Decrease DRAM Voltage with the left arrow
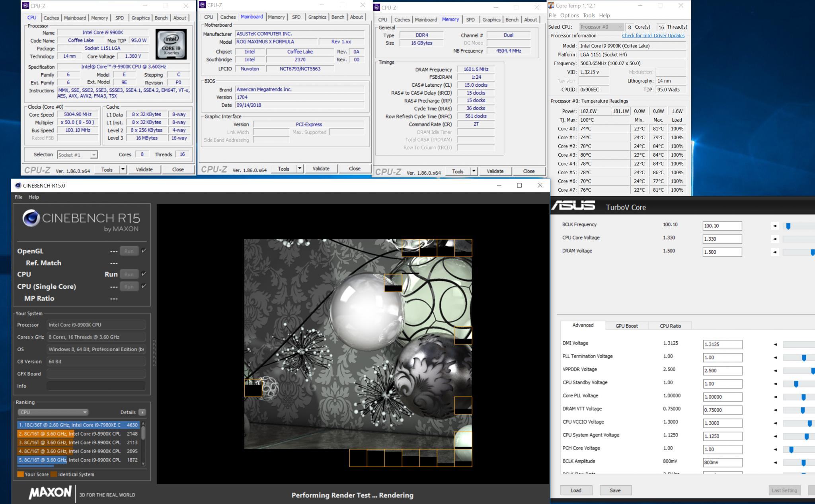This screenshot has width=815, height=504. coord(775,252)
